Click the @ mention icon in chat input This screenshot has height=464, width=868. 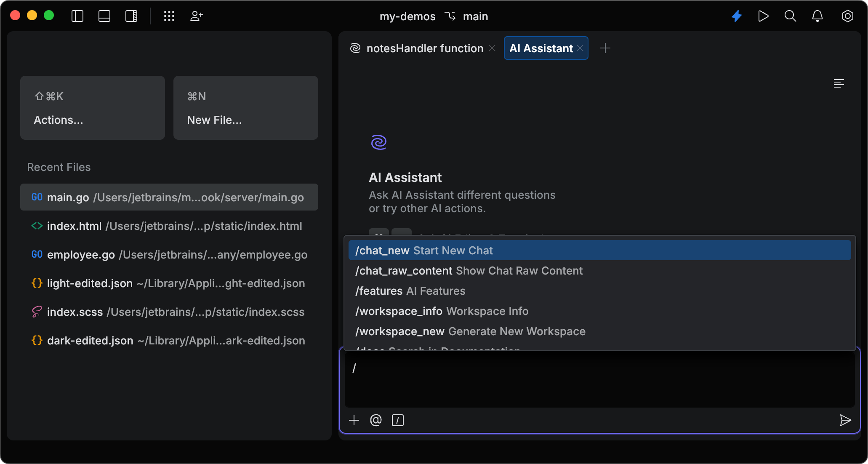pos(375,420)
